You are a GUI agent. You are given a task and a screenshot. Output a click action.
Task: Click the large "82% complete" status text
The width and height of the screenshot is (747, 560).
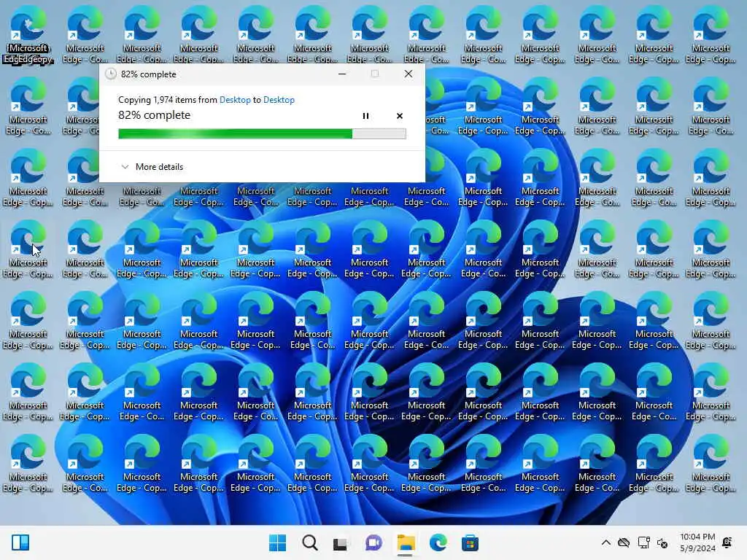click(x=155, y=114)
